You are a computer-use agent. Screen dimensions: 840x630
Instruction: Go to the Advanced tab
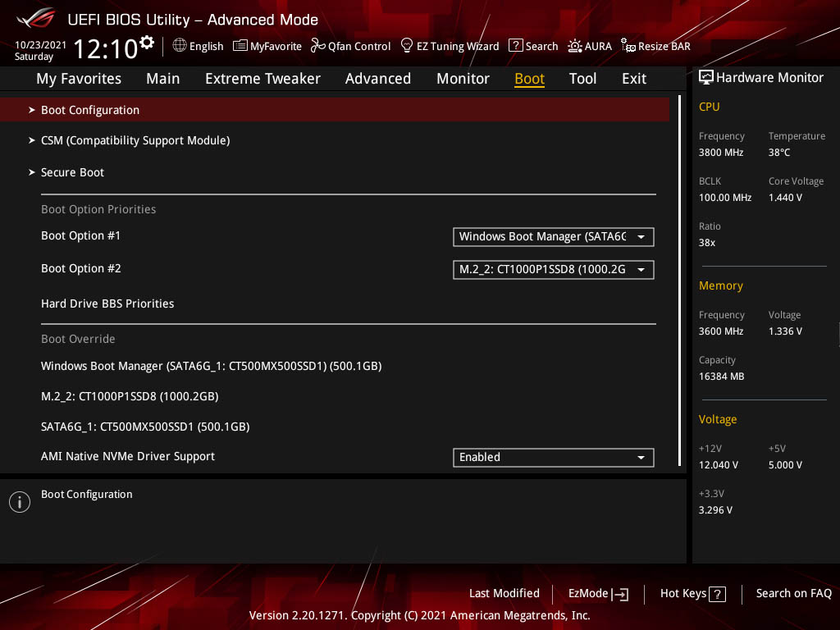[x=378, y=79]
